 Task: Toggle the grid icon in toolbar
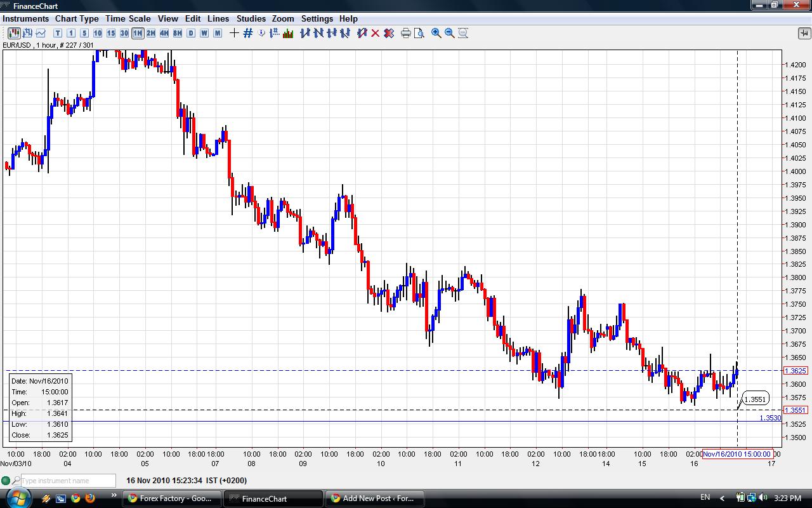(248, 33)
